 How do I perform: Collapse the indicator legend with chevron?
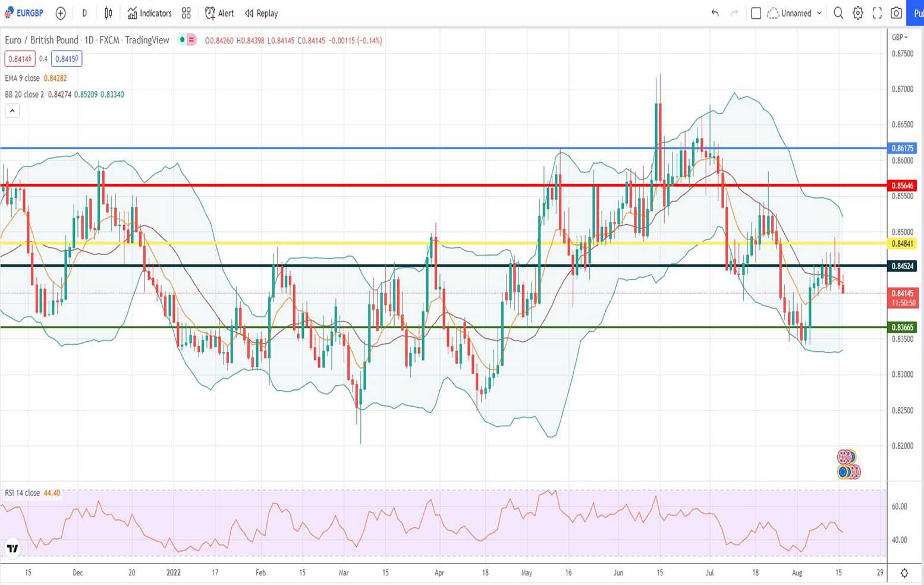click(12, 111)
